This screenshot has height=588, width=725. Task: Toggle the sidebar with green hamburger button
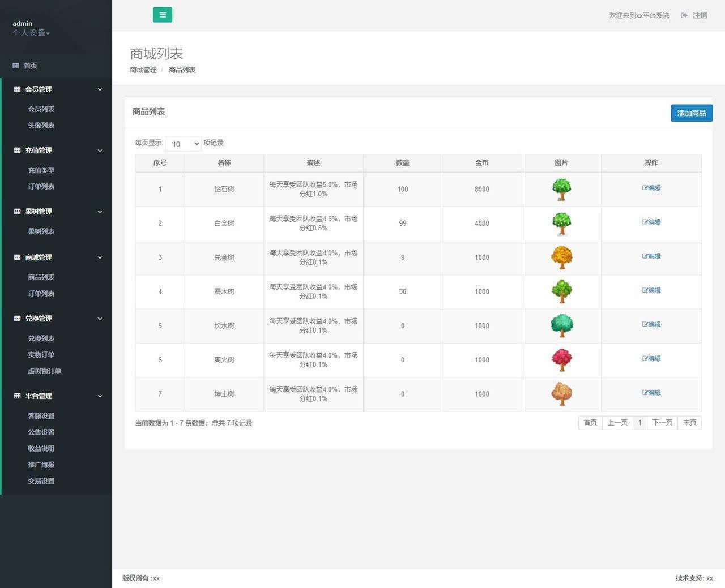coord(163,15)
